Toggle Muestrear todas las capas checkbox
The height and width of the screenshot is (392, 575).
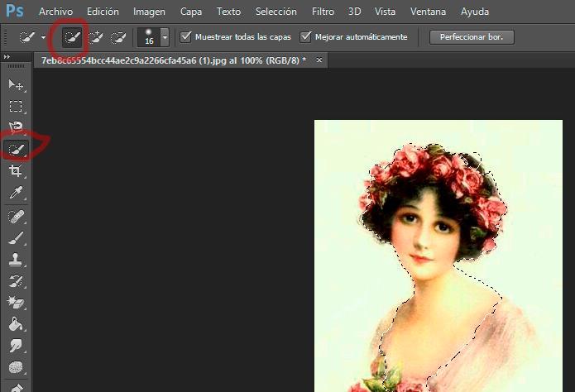(185, 36)
